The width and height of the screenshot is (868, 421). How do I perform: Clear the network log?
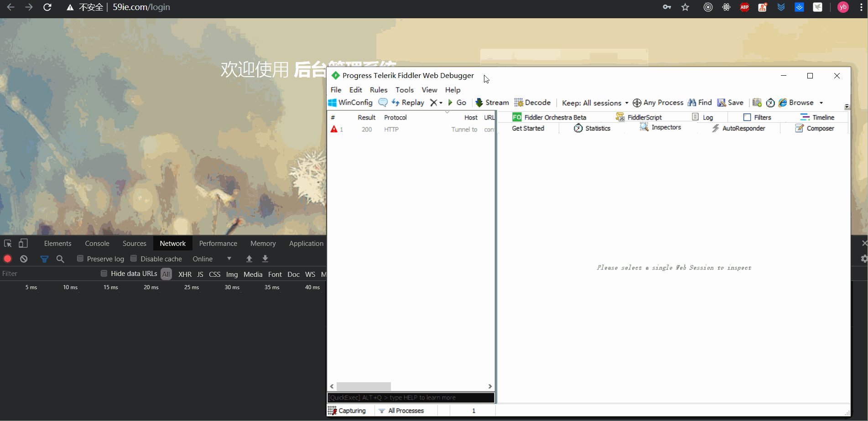click(x=24, y=259)
